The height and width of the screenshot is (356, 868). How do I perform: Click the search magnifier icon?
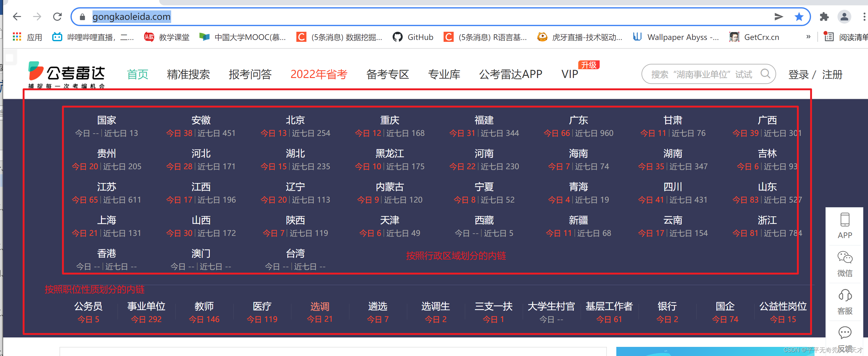pyautogui.click(x=765, y=74)
